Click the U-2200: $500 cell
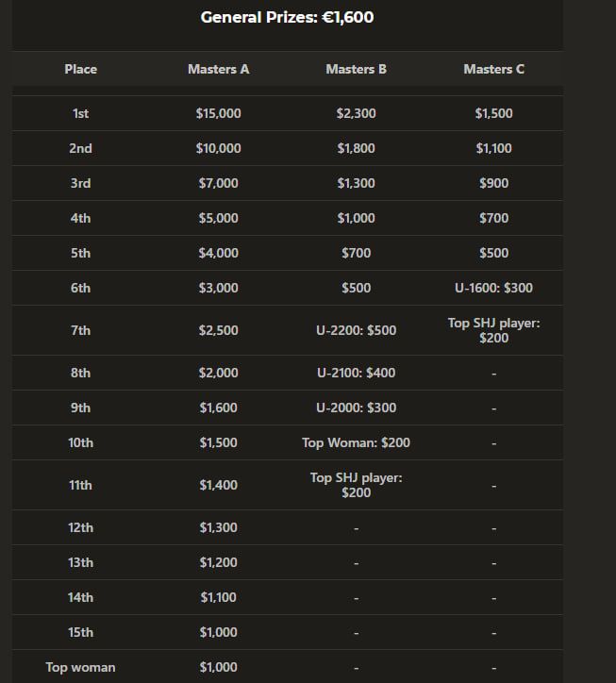616x683 pixels. tap(356, 330)
